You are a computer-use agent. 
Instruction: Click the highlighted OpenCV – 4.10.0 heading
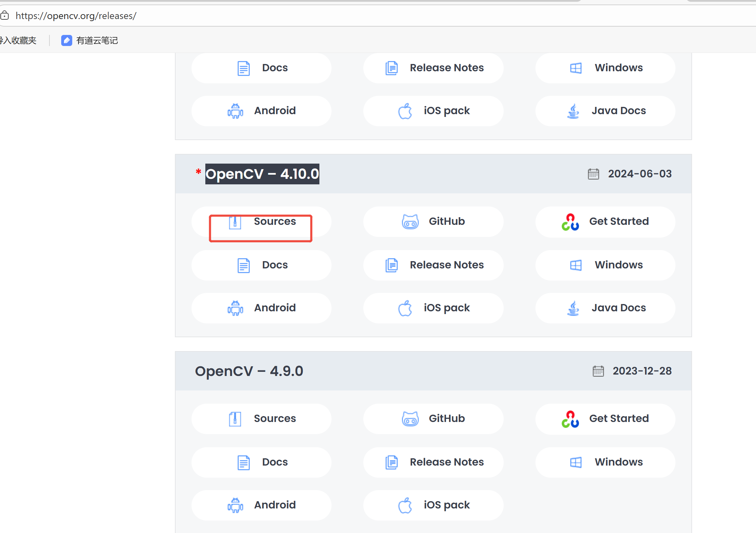point(262,174)
